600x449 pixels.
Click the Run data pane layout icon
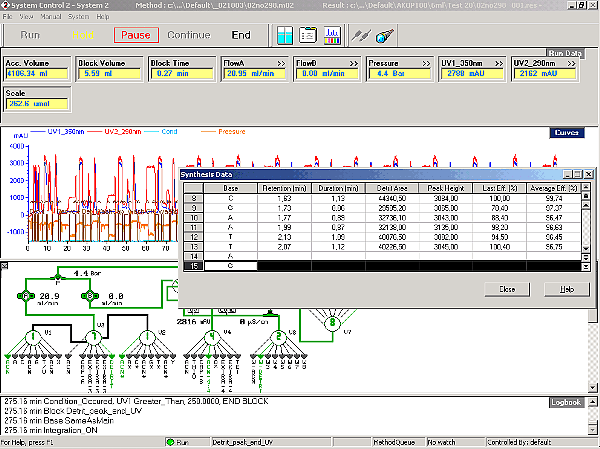pyautogui.click(x=283, y=35)
